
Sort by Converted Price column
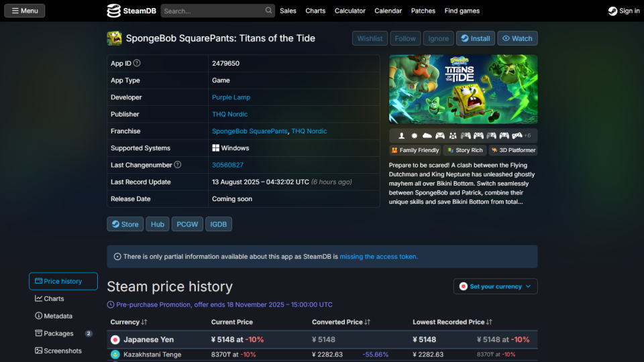coord(341,322)
